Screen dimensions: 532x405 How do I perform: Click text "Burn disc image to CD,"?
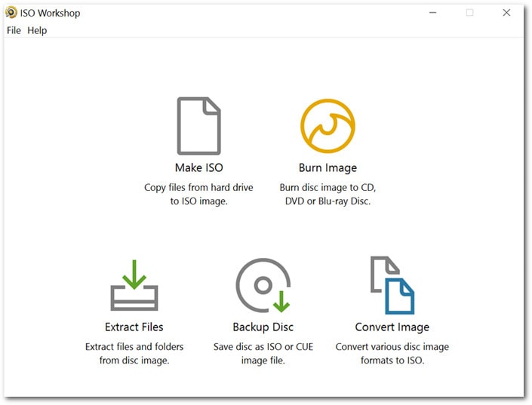tap(328, 188)
